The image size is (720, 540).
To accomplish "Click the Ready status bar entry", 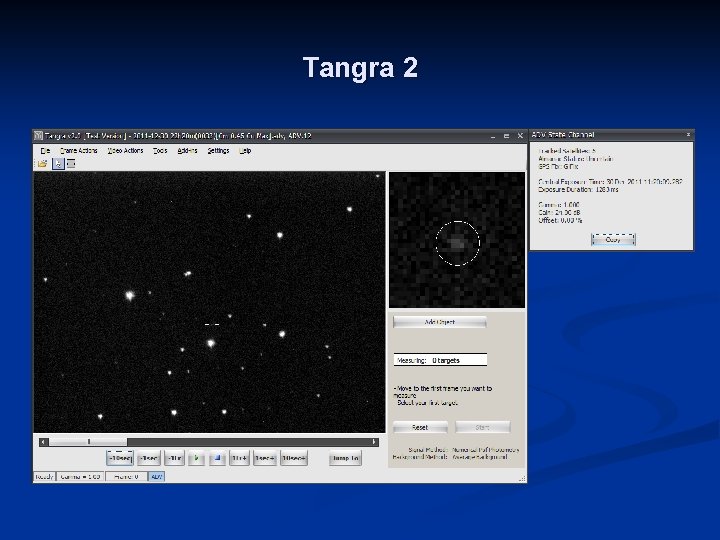I will coord(45,477).
